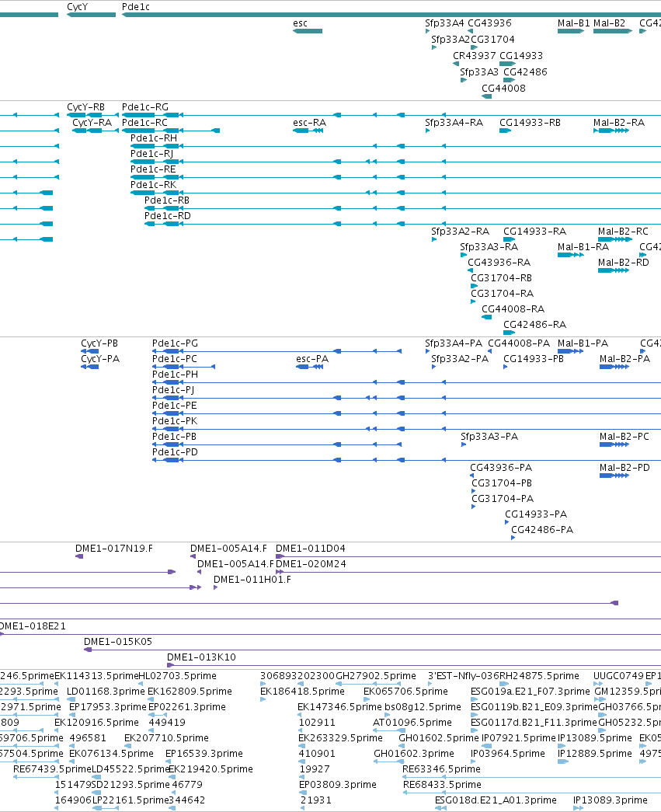Select Mal-B2-PD CDS feature
The image size is (661, 812).
coord(624,468)
